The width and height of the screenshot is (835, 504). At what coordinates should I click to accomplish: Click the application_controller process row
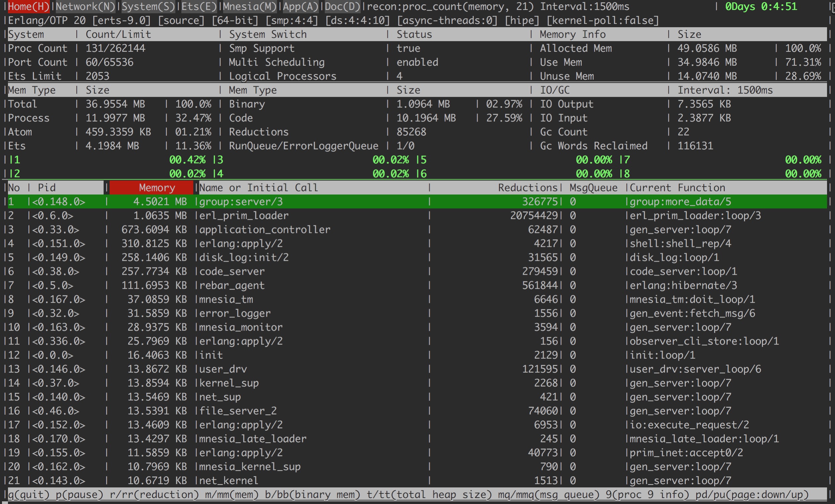click(x=264, y=230)
